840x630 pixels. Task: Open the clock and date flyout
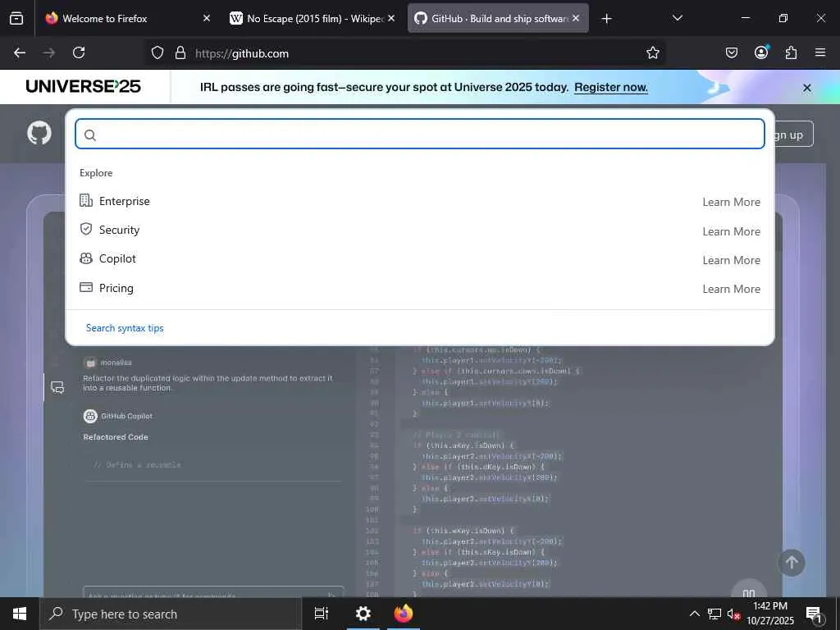[x=770, y=614]
